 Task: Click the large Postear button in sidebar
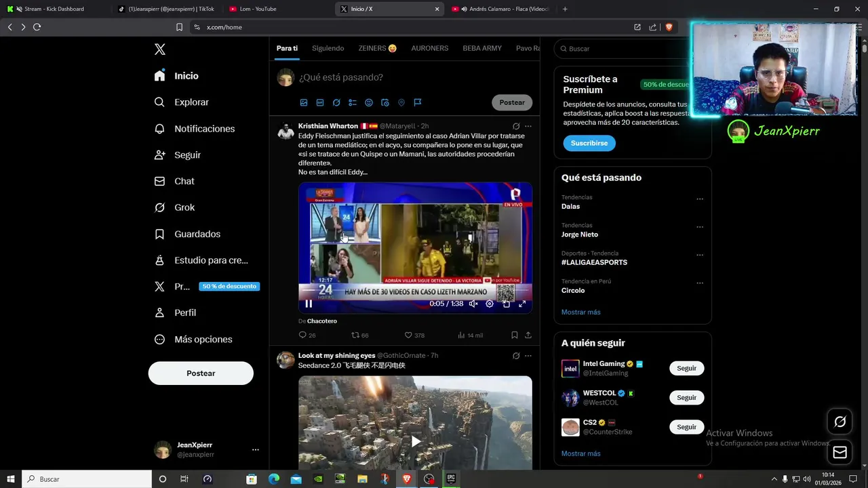pos(201,373)
